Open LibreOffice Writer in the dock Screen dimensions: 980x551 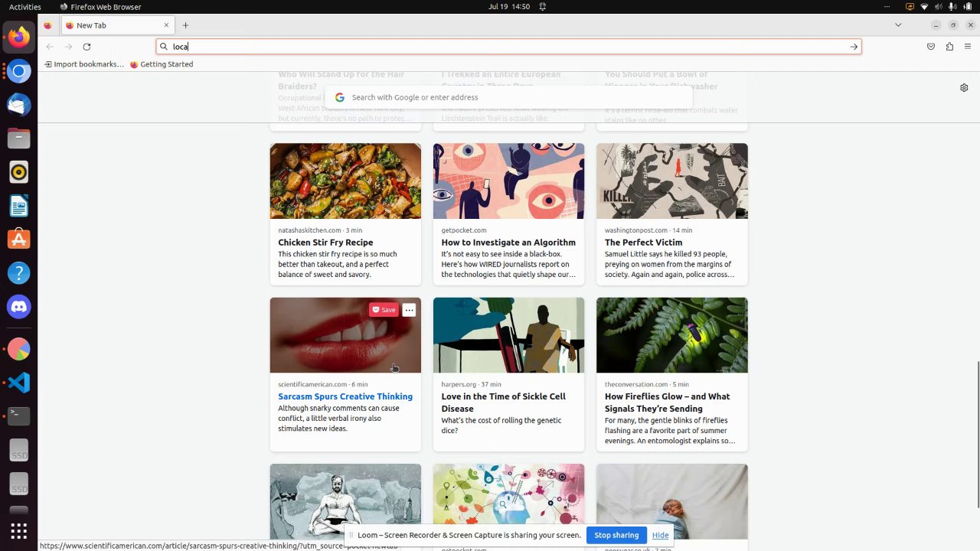click(19, 206)
